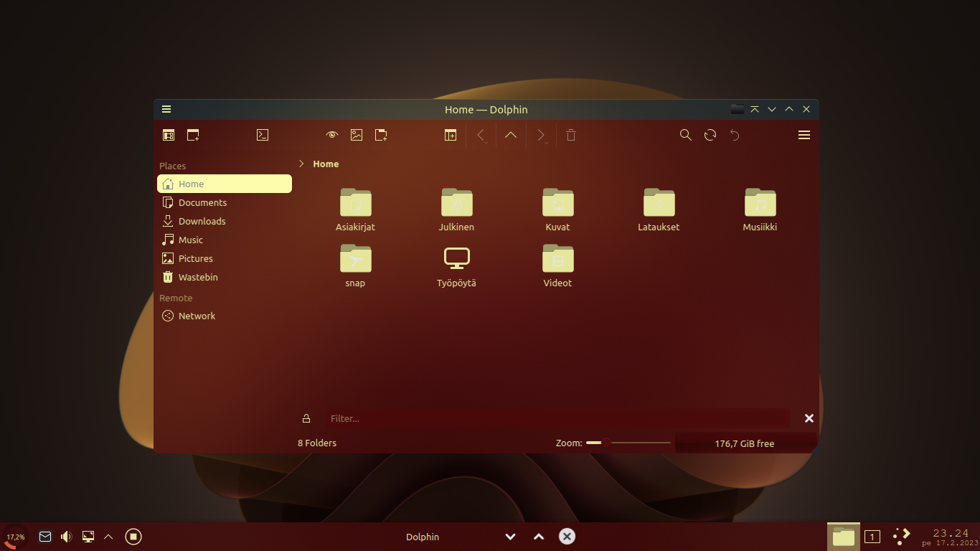Open the volume tray icon
980x551 pixels.
[67, 537]
